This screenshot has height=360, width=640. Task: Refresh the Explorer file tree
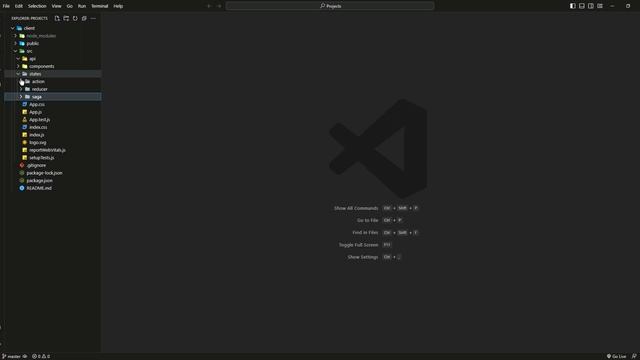click(75, 18)
